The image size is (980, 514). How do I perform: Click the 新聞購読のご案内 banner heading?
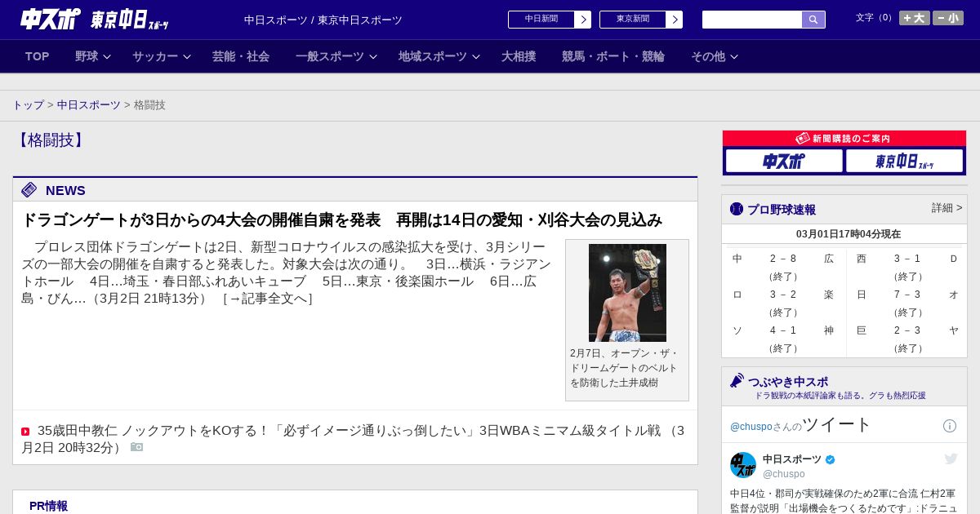click(844, 139)
